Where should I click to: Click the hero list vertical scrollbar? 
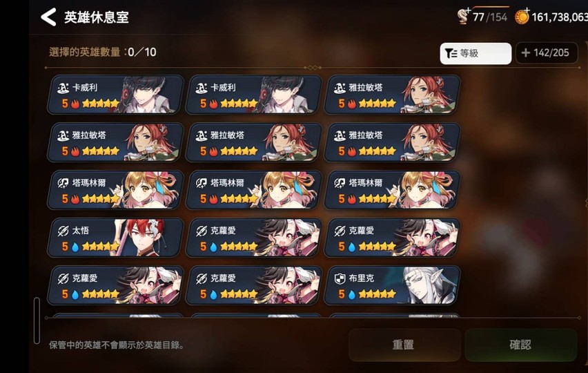coord(37,321)
